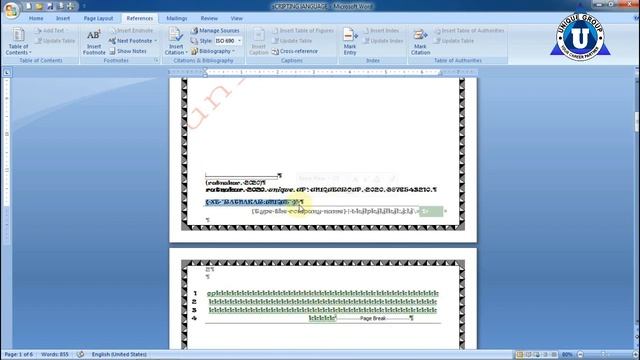The height and width of the screenshot is (360, 640).
Task: Click the Page 1 of 6 status indicator
Action: [19, 354]
